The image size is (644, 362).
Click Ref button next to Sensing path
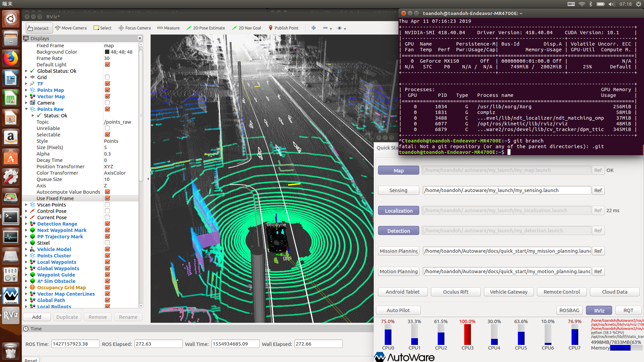pos(598,190)
